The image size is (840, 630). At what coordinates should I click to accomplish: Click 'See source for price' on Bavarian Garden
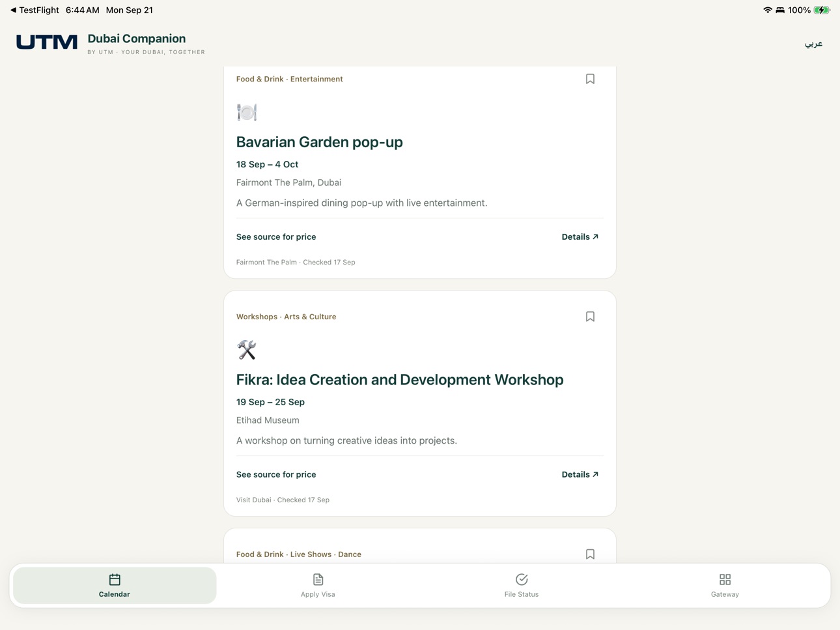click(x=276, y=237)
